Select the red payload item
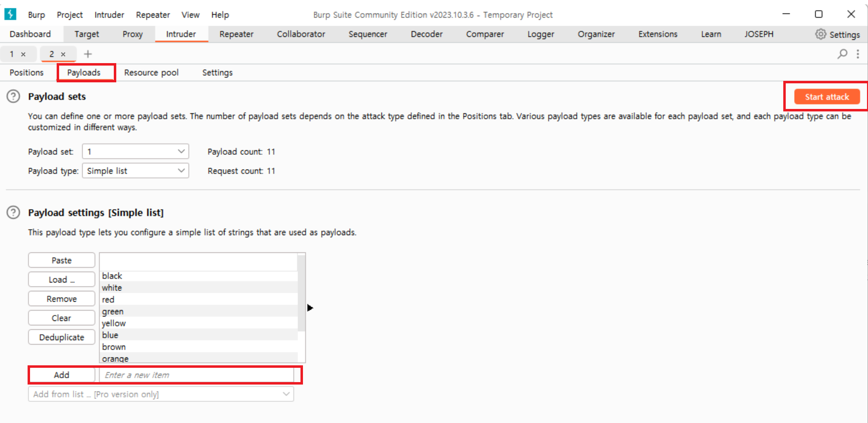The height and width of the screenshot is (423, 868). (x=199, y=299)
